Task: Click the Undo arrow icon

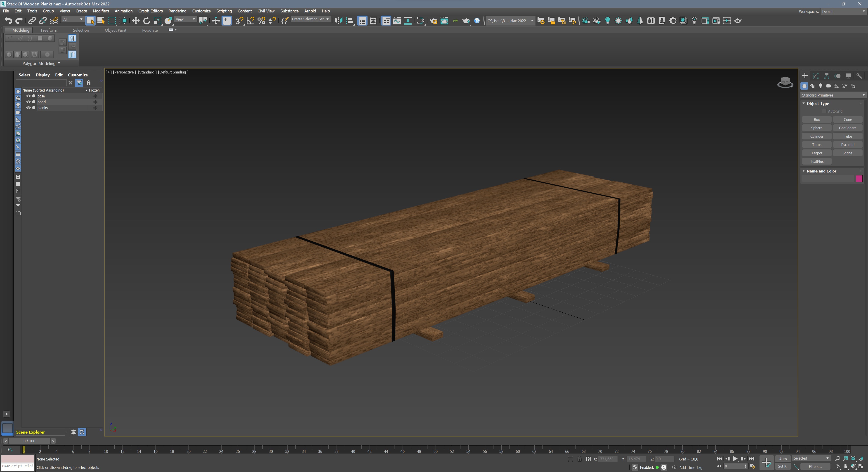Action: 8,21
